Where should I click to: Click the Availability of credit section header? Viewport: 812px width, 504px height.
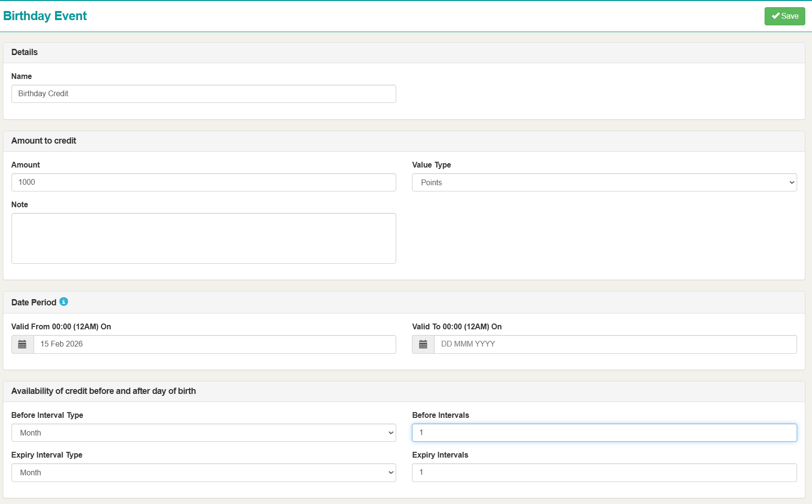[103, 391]
